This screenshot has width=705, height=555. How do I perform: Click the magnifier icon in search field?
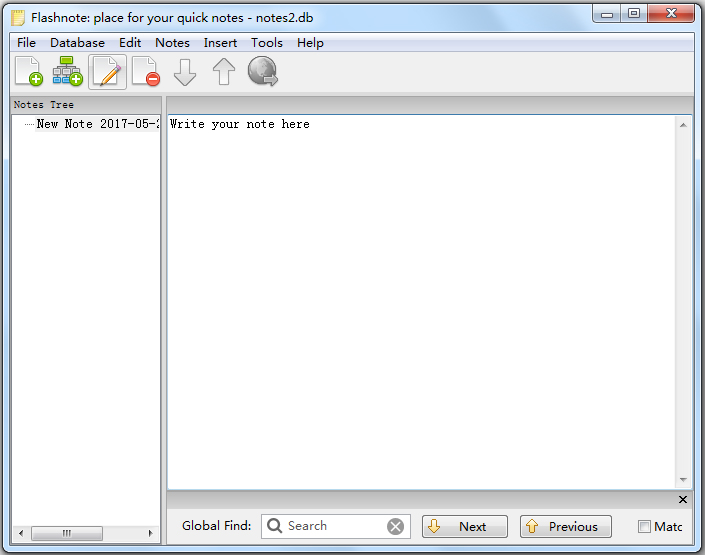click(x=274, y=525)
